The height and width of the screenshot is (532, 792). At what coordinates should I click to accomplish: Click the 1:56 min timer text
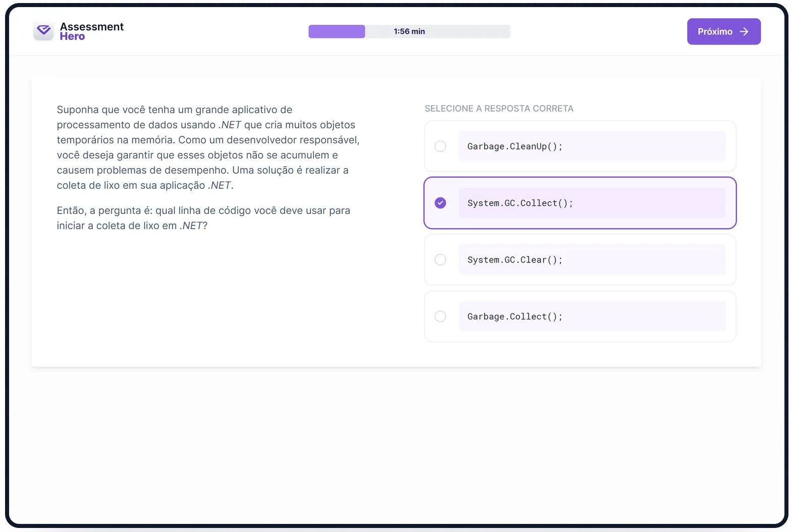(409, 31)
